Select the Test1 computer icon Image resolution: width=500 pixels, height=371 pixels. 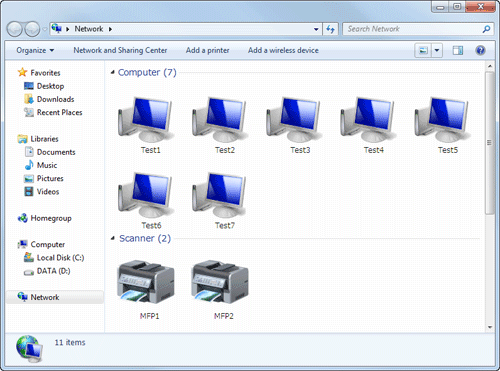(146, 120)
